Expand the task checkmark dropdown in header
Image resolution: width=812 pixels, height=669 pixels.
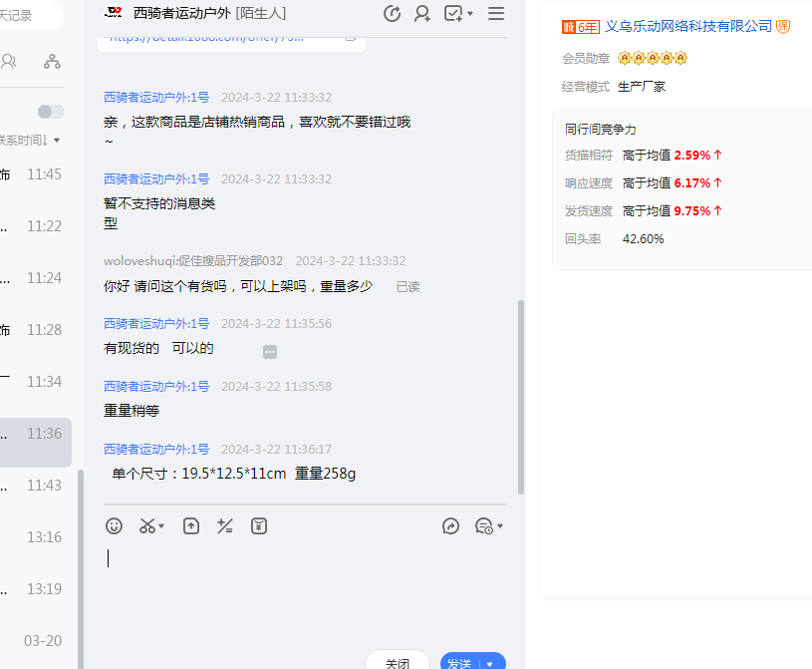[x=470, y=14]
